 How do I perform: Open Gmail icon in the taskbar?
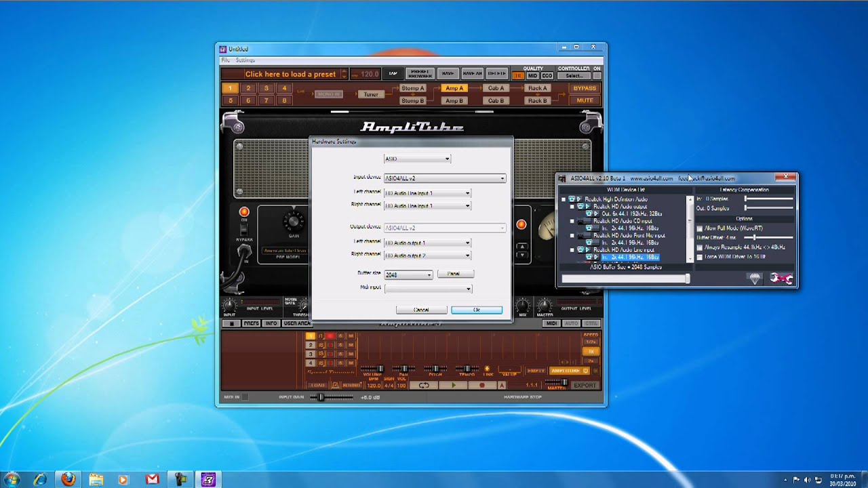pos(152,479)
